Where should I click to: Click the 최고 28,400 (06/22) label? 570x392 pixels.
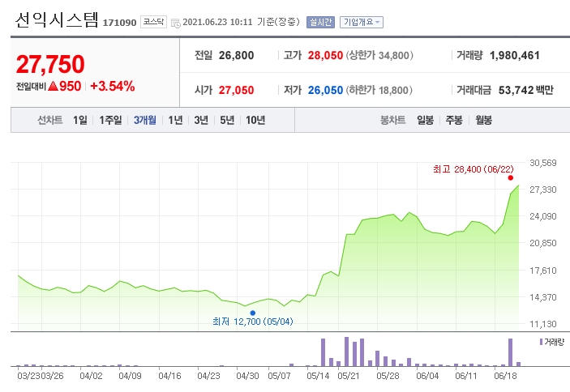[x=474, y=169]
